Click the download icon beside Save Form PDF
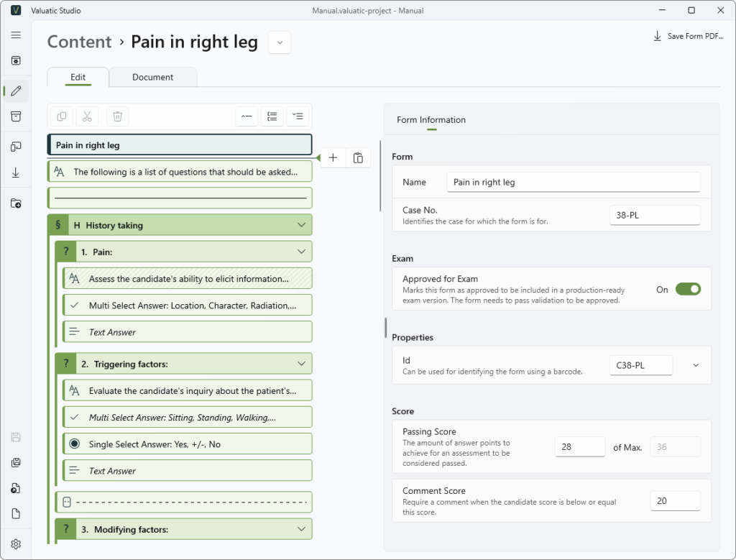This screenshot has width=736, height=560. (657, 36)
